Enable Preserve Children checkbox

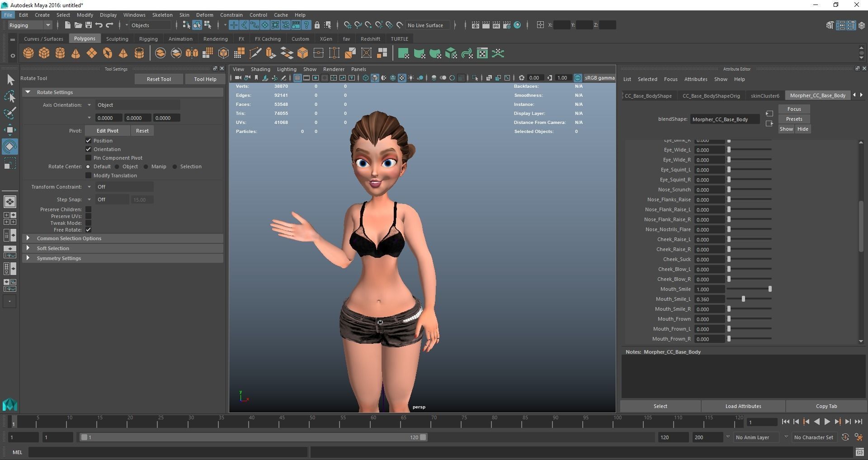89,209
